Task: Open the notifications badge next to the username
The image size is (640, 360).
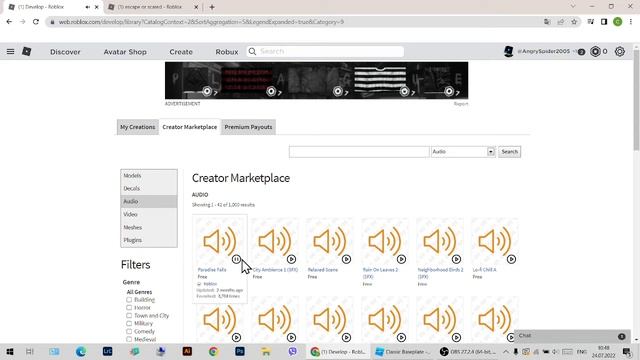Action: [x=581, y=52]
